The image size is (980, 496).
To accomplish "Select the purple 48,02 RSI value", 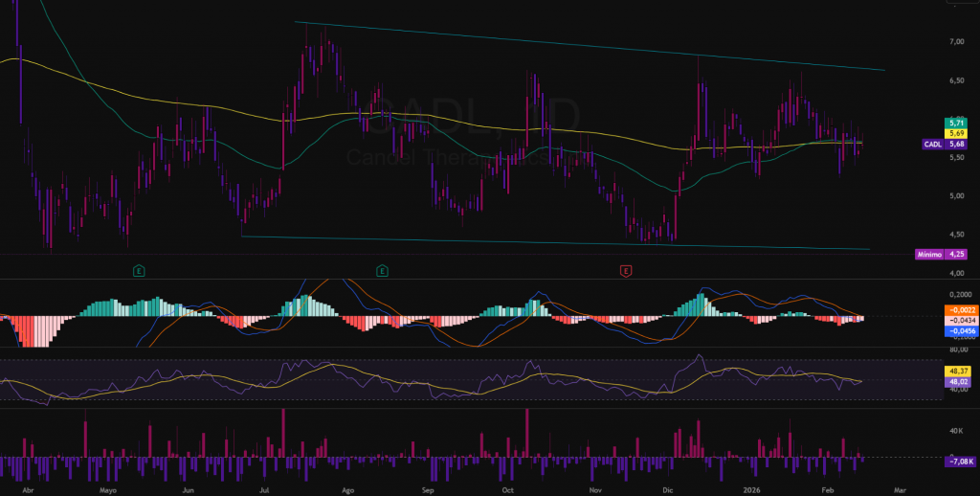I will pos(957,380).
